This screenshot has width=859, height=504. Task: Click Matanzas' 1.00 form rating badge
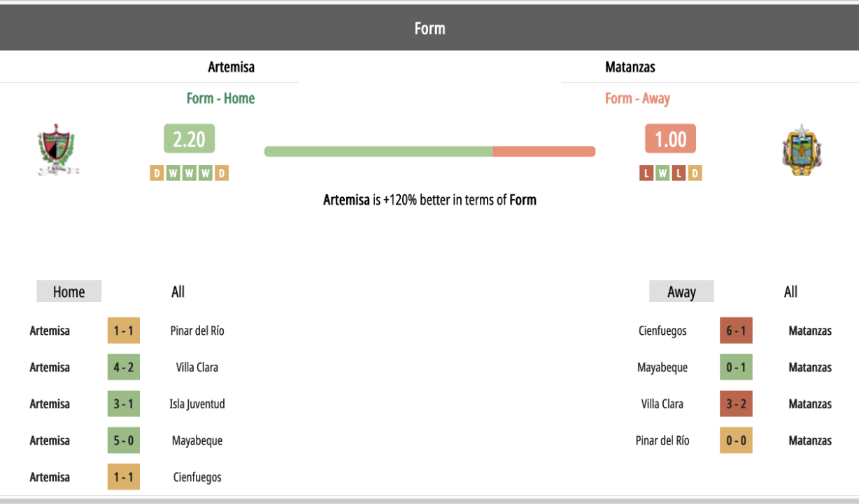tap(670, 138)
